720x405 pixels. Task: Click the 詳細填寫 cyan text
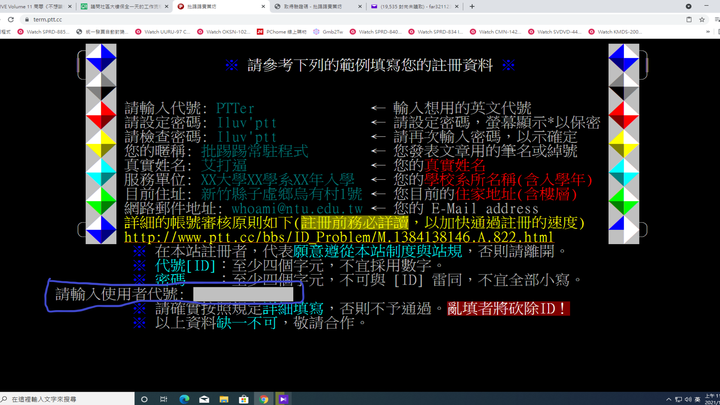pos(293,308)
